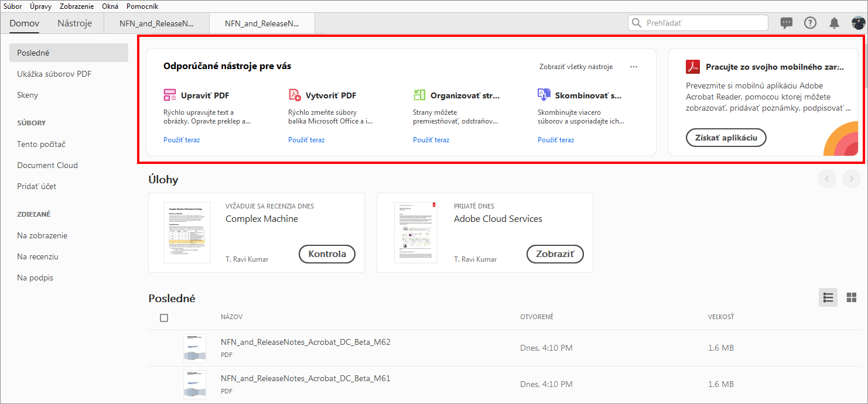Open the Súbor menu
Viewport: 868px width, 404px height.
pyautogui.click(x=13, y=6)
